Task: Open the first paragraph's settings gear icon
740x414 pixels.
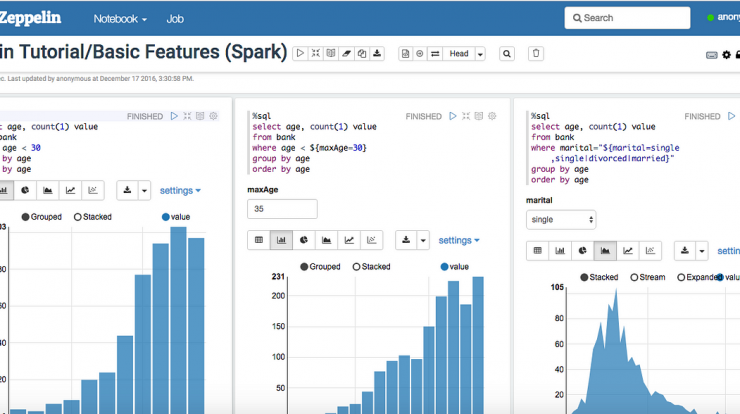Action: click(213, 116)
